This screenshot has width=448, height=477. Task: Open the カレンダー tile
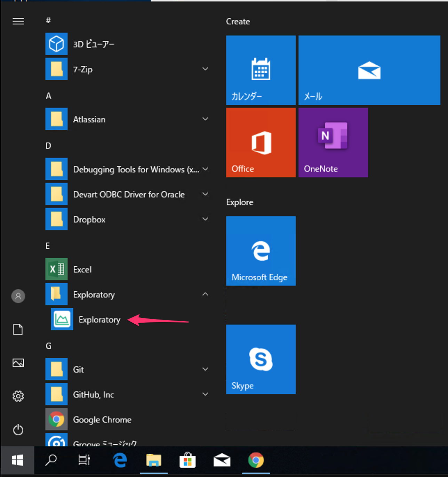[261, 70]
